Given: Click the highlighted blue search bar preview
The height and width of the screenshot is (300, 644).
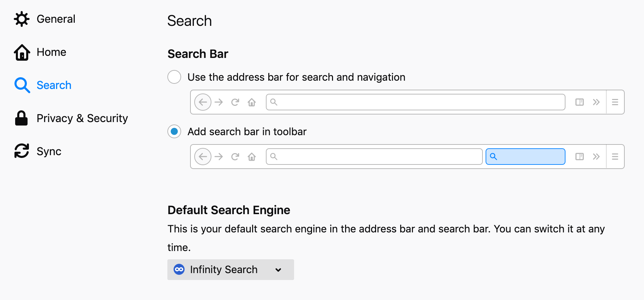Looking at the screenshot, I should 525,157.
